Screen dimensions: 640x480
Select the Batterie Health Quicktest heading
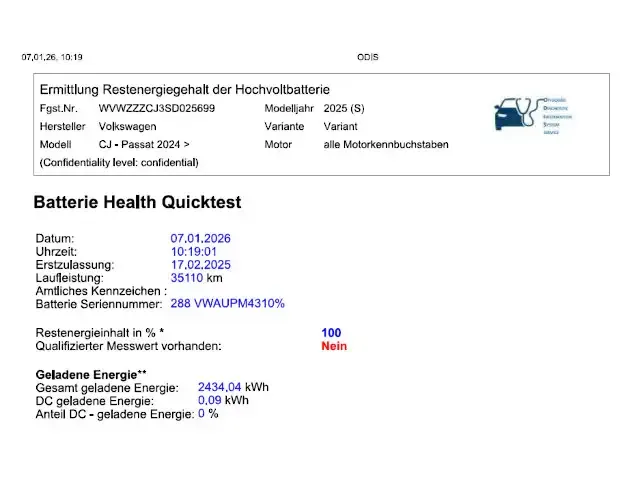[x=137, y=202]
